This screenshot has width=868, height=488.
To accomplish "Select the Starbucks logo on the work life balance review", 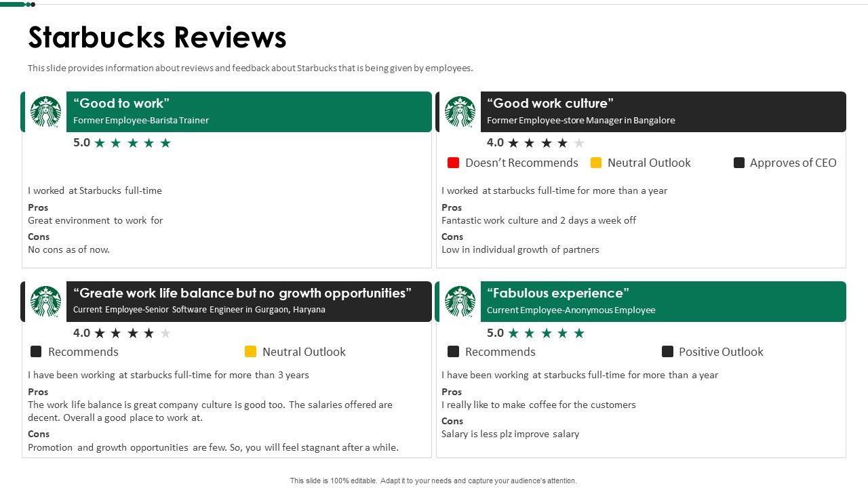I will 45,302.
